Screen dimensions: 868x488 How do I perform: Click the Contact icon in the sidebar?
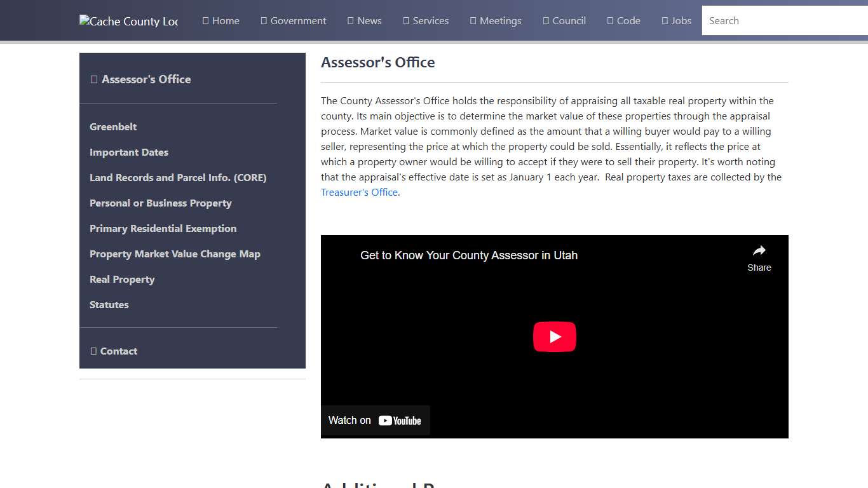94,351
